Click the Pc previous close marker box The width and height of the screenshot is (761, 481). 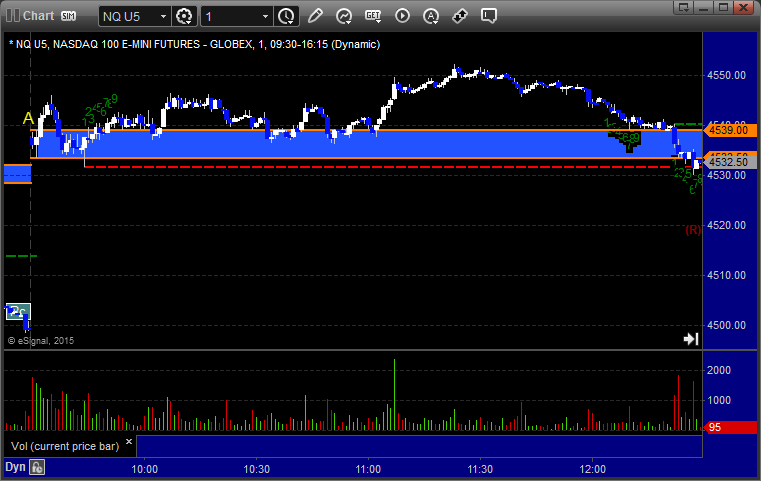18,312
